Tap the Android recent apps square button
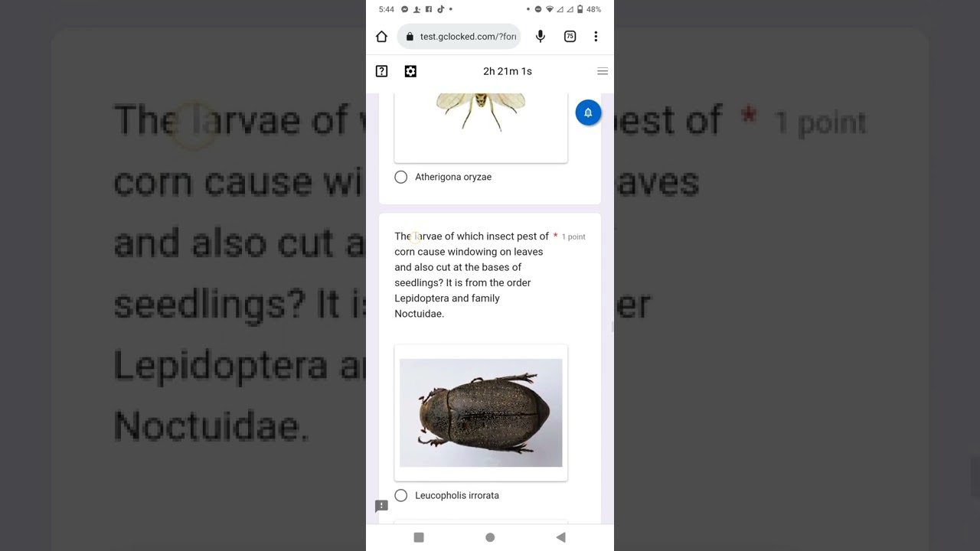This screenshot has width=980, height=551. 419,537
